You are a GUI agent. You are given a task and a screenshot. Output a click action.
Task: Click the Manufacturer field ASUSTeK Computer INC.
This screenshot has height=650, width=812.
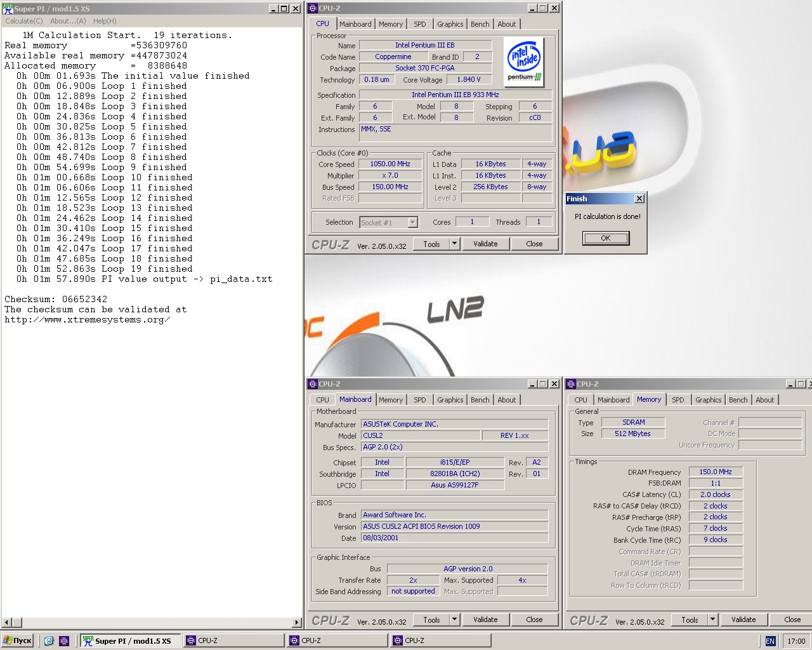[455, 424]
